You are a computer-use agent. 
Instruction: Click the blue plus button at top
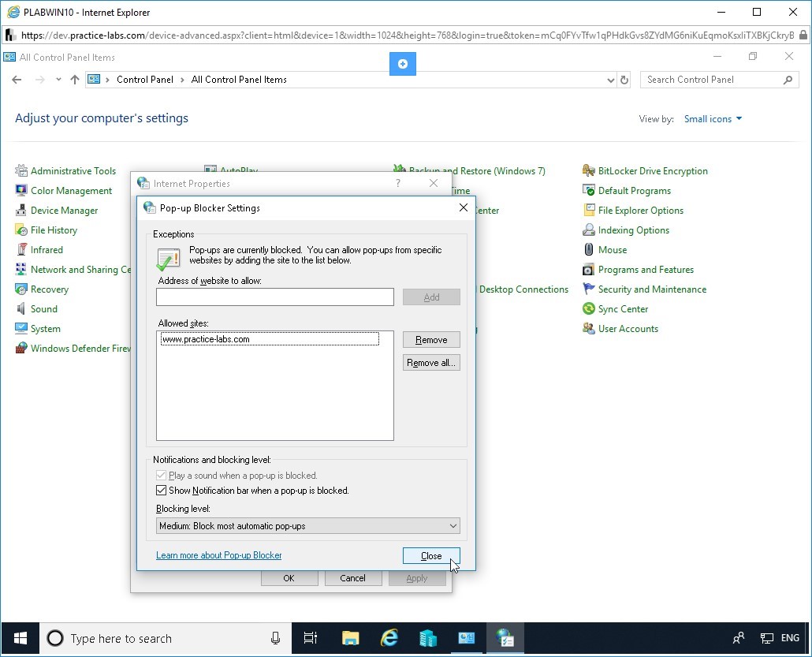(402, 64)
